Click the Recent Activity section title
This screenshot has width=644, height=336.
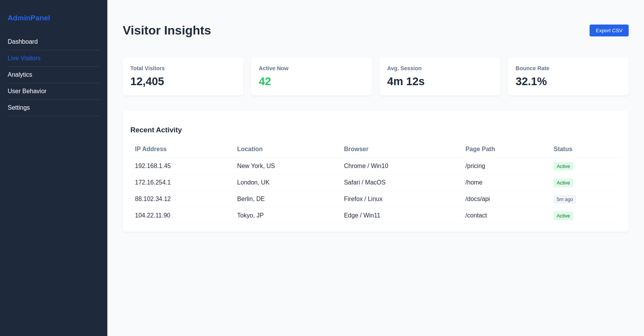[156, 130]
